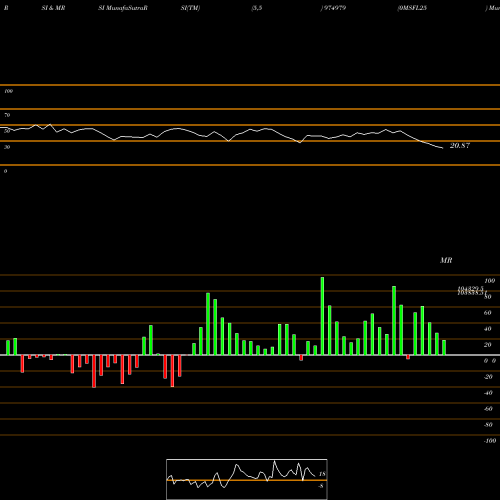Click the MR axis 100 label
Screen dimensions: 500x500
tap(489, 281)
